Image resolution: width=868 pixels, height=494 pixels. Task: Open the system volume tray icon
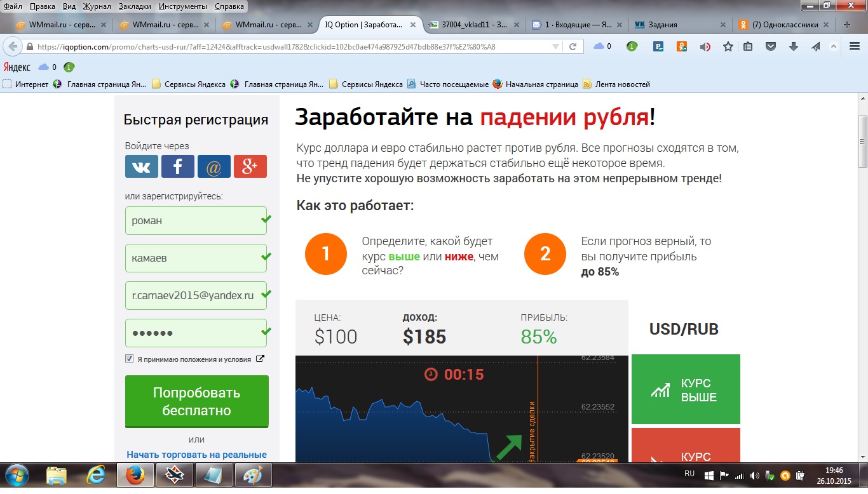[x=754, y=475]
